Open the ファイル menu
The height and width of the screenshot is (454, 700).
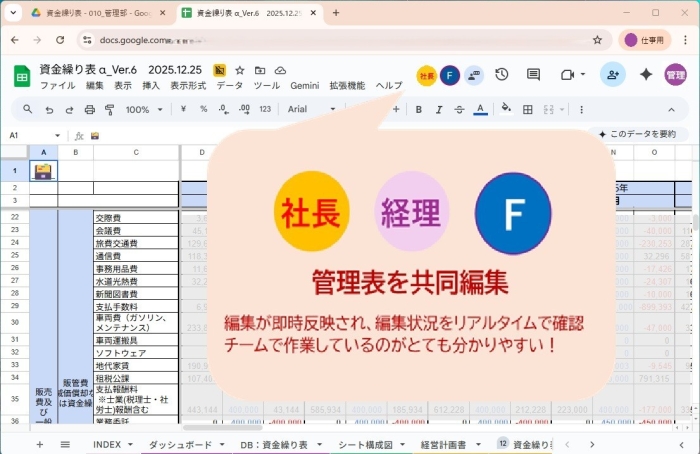[x=58, y=86]
